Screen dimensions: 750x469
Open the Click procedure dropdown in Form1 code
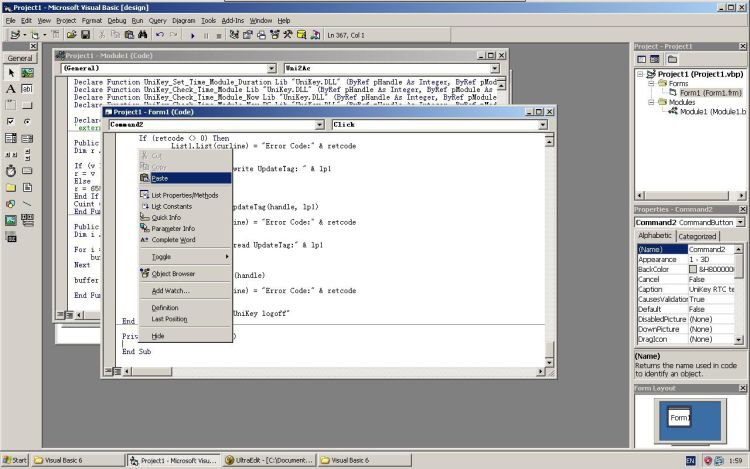[x=542, y=125]
